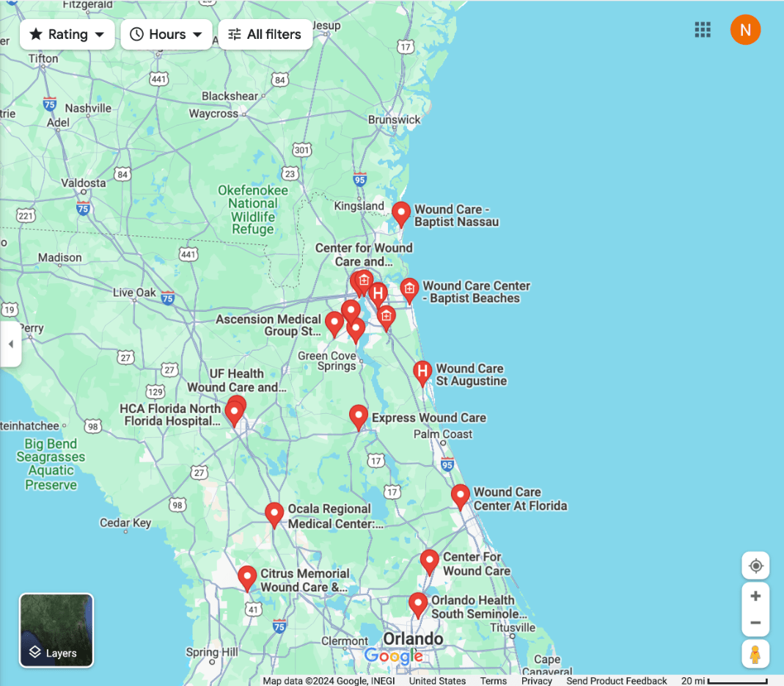This screenshot has width=784, height=686.
Task: Click the Big Bend Seagrasses Aquatic Preserve label
Action: (51, 464)
